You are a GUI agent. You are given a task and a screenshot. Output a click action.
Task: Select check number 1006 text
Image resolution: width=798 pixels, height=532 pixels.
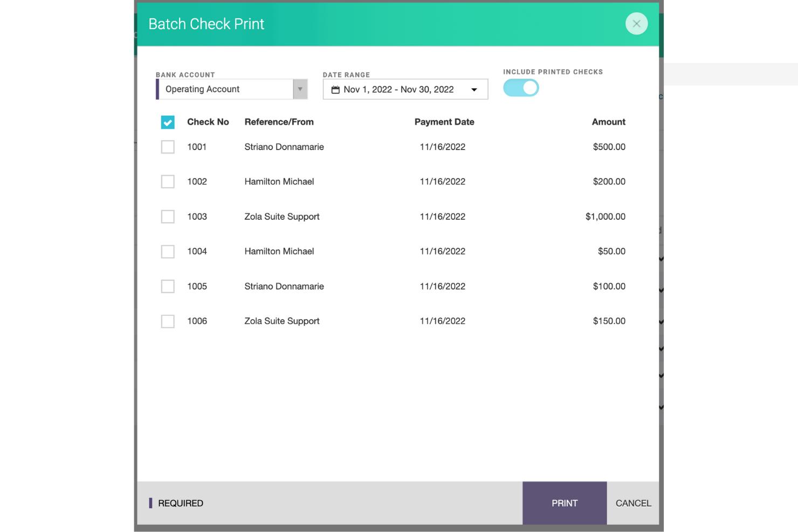[197, 321]
